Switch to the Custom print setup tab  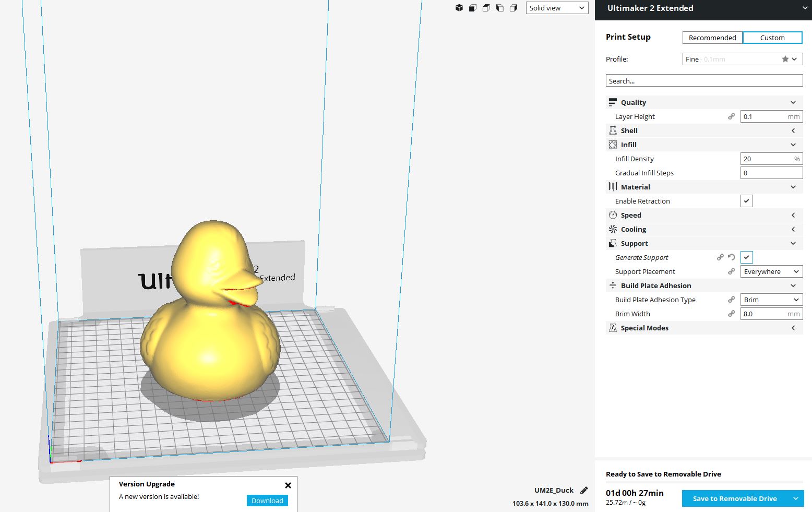[x=772, y=38]
